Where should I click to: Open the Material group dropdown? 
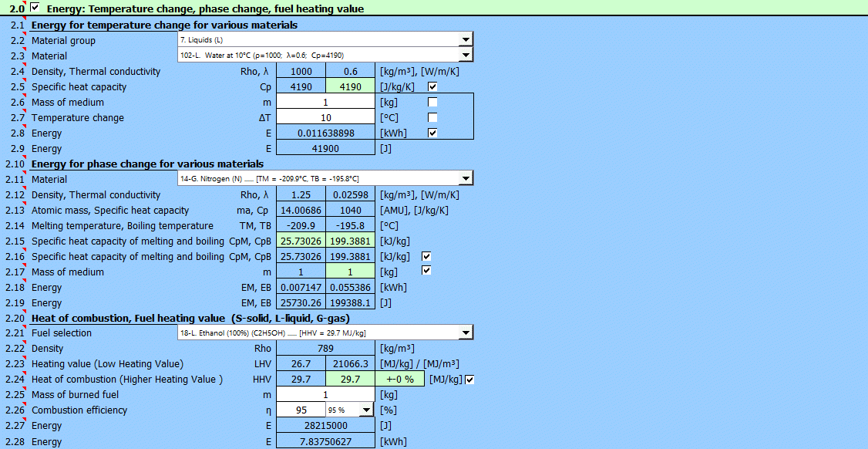(x=465, y=40)
